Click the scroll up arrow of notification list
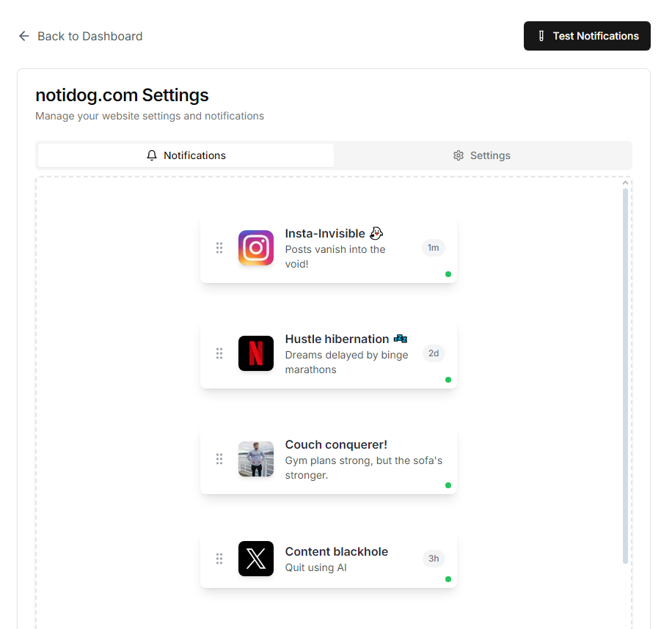The image size is (672, 629). point(625,183)
